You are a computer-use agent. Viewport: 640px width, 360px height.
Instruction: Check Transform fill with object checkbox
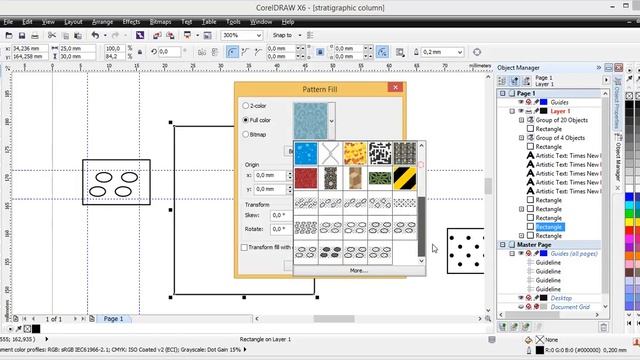244,247
